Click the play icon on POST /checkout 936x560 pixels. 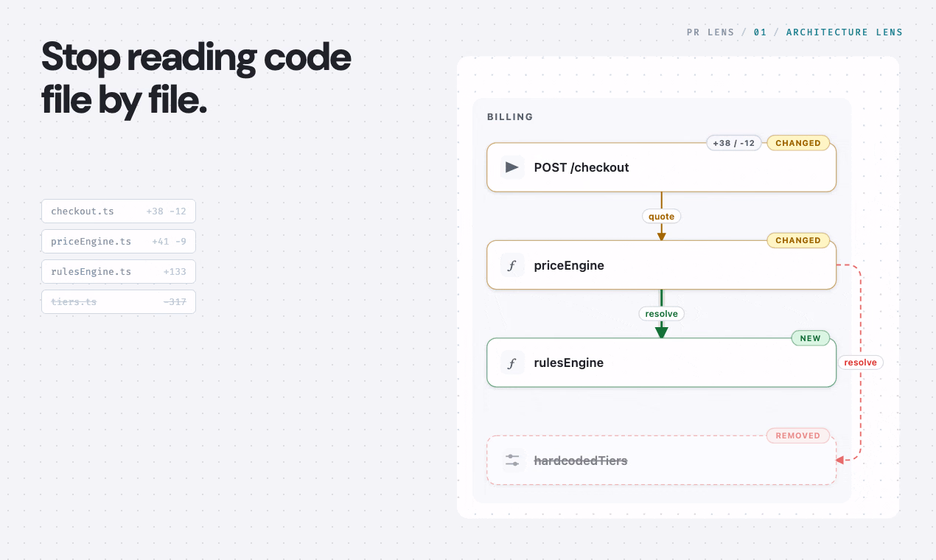pyautogui.click(x=512, y=167)
